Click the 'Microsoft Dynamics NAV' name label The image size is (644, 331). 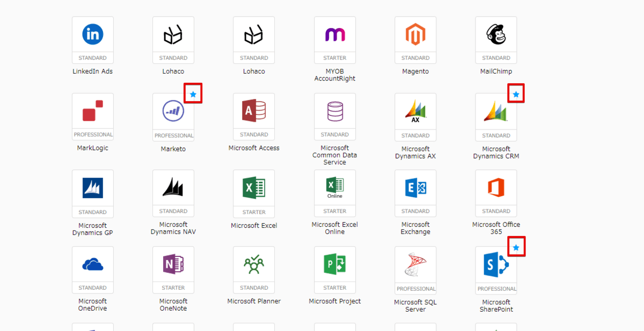click(173, 228)
